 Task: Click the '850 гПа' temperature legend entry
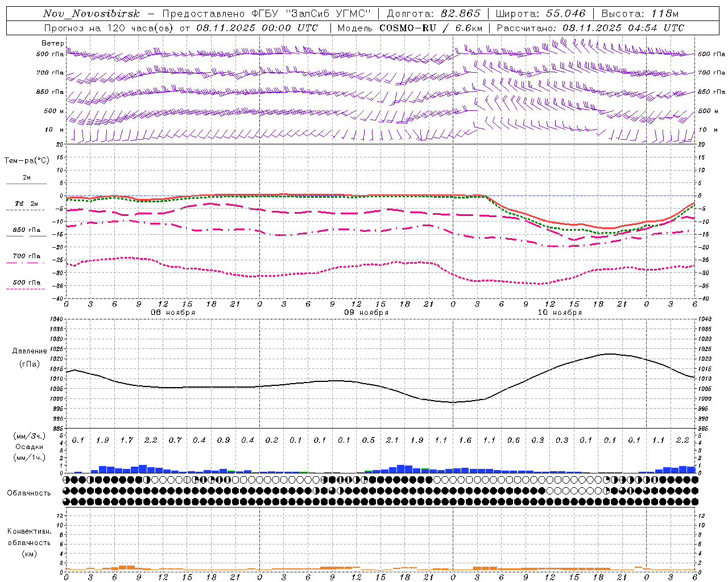[x=27, y=230]
